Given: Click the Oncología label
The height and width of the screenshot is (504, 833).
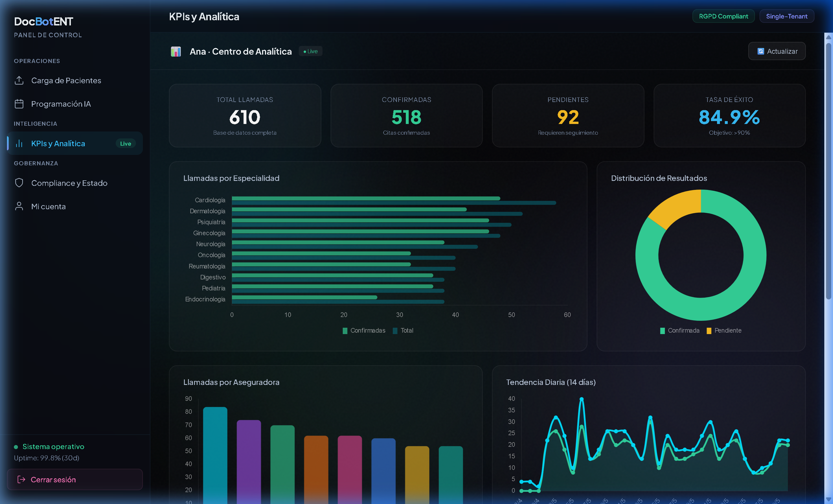Looking at the screenshot, I should [x=211, y=255].
